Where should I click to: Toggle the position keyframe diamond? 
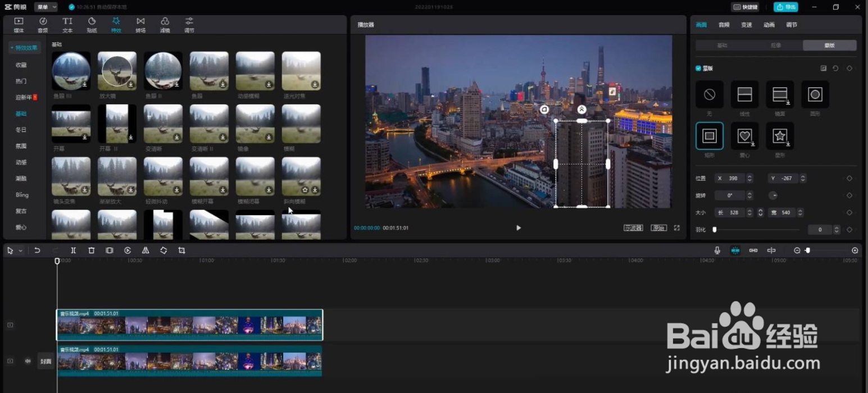pyautogui.click(x=849, y=179)
